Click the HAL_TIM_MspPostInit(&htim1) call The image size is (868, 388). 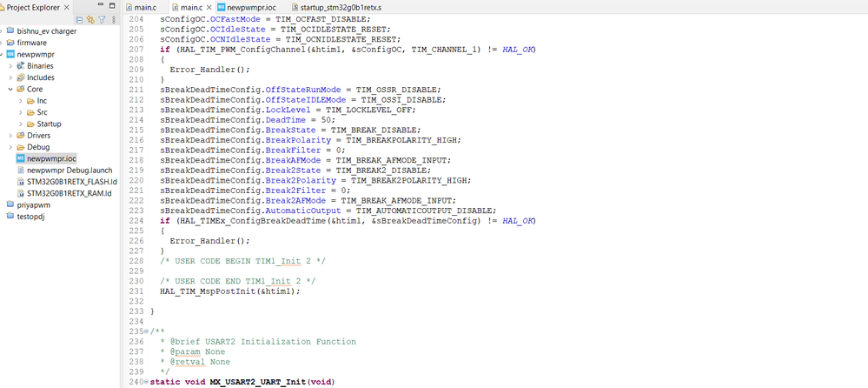click(x=230, y=291)
